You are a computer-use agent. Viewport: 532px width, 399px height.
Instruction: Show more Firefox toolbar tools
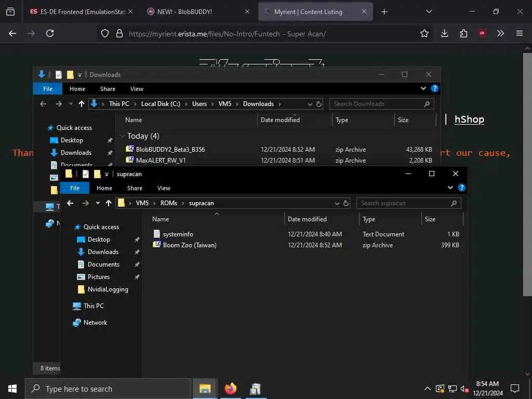click(500, 33)
